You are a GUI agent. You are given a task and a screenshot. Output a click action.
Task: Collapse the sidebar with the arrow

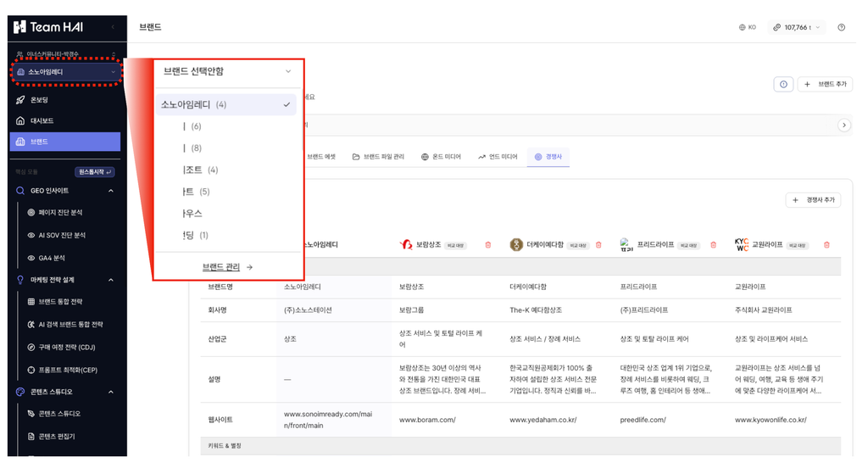[x=113, y=26]
